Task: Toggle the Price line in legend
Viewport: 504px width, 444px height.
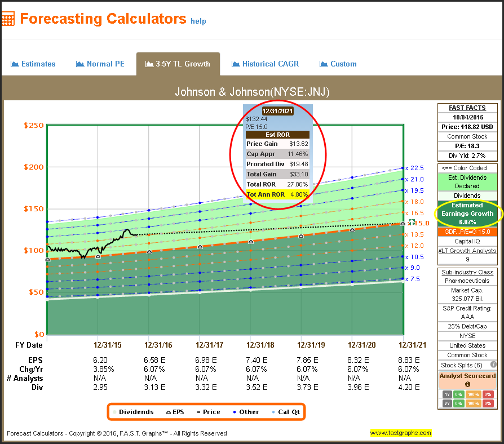Action: point(207,412)
